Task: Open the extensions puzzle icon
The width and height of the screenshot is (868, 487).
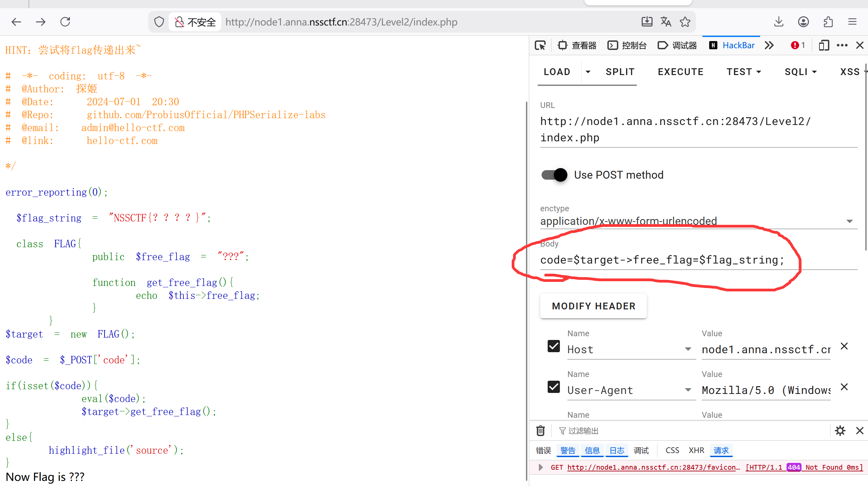Action: click(x=828, y=22)
